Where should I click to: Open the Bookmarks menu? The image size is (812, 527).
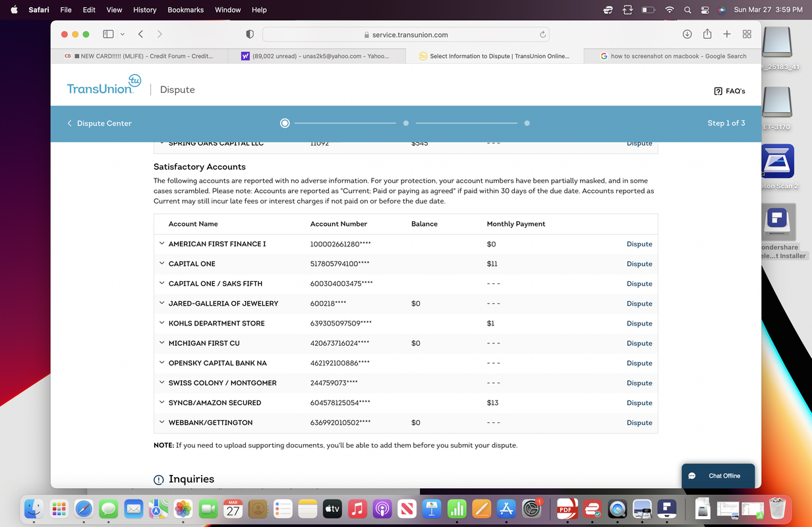point(186,10)
